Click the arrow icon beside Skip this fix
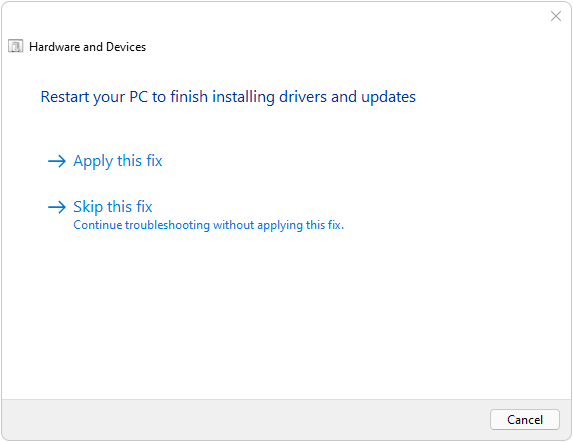Viewport: 573px width, 442px height. coord(57,207)
